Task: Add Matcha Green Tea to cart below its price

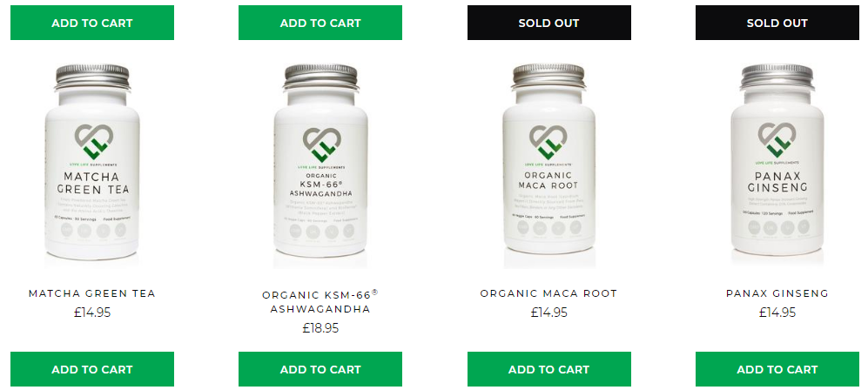Action: point(92,369)
